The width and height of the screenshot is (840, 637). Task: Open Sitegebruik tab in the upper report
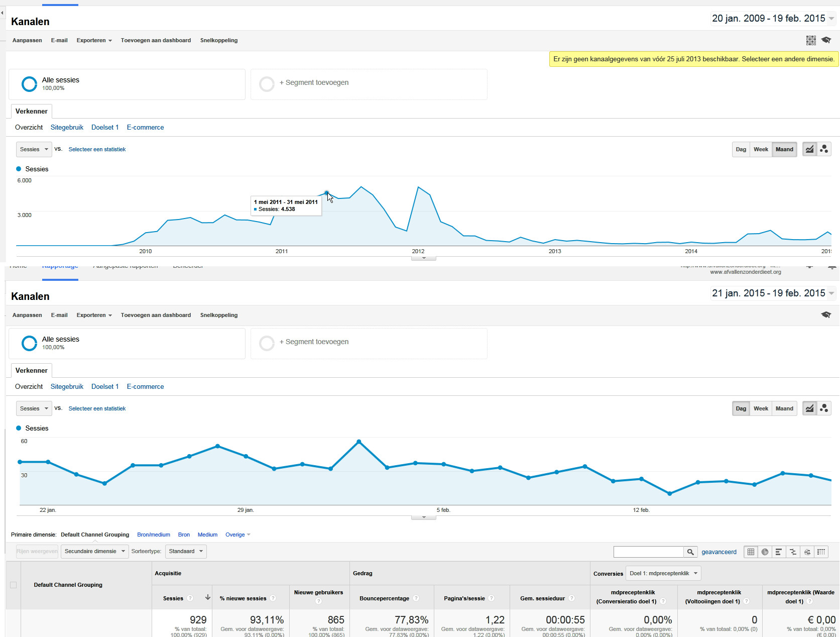[x=67, y=127]
